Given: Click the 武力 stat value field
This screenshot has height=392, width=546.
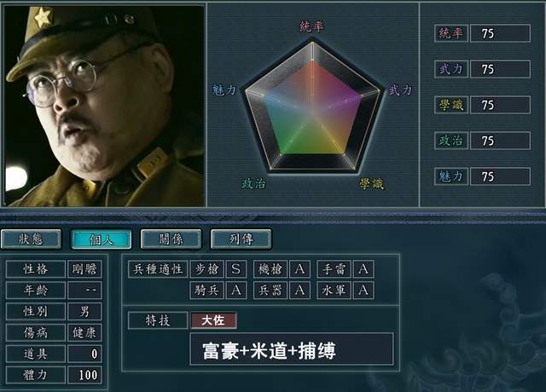Looking at the screenshot, I should pos(500,69).
